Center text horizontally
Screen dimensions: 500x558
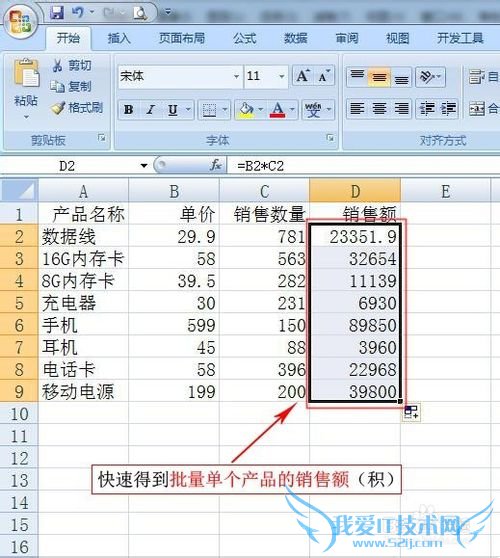pyautogui.click(x=379, y=109)
